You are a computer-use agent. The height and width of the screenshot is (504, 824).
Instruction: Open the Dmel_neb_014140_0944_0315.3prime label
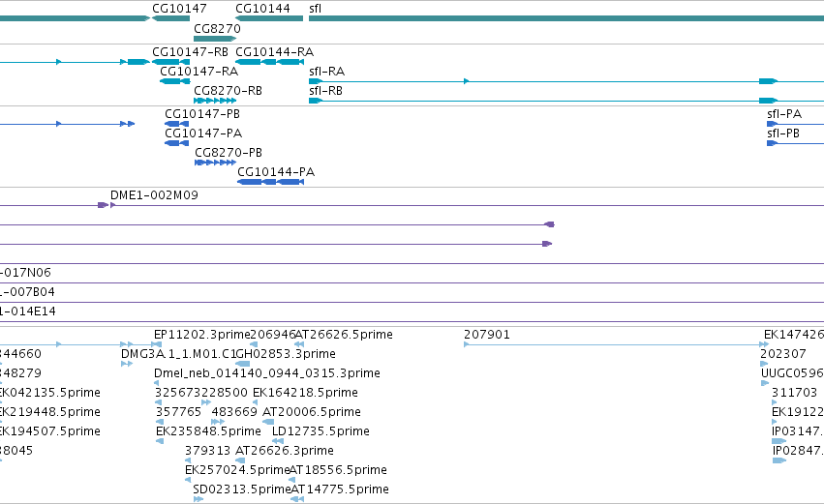(x=267, y=373)
